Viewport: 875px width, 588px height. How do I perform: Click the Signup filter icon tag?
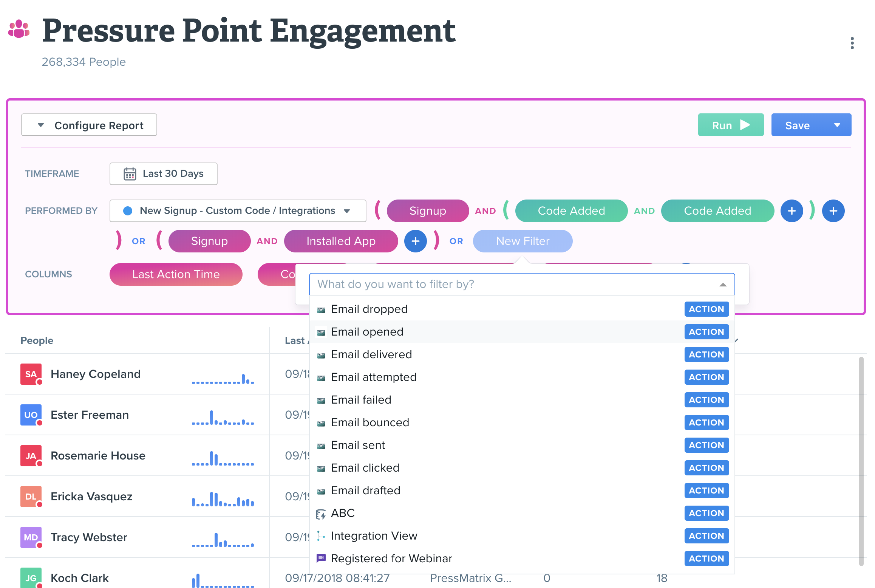pyautogui.click(x=427, y=210)
